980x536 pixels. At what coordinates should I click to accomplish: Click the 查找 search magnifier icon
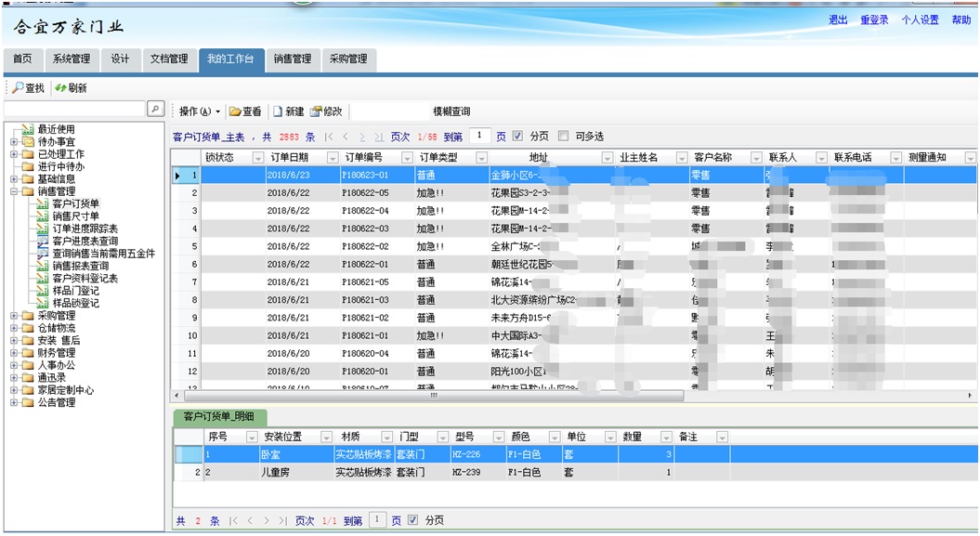[x=18, y=88]
